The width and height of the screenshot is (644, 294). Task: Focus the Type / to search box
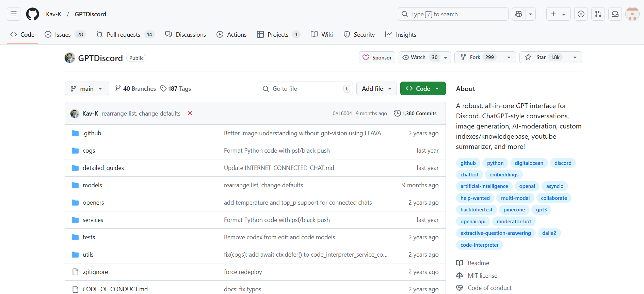pyautogui.click(x=453, y=14)
